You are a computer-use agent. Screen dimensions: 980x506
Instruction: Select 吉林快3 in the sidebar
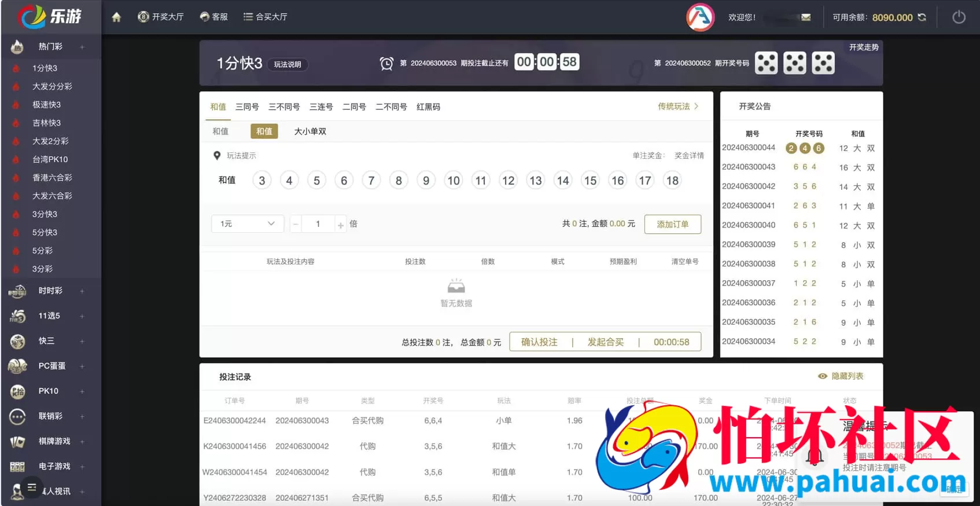(x=46, y=123)
